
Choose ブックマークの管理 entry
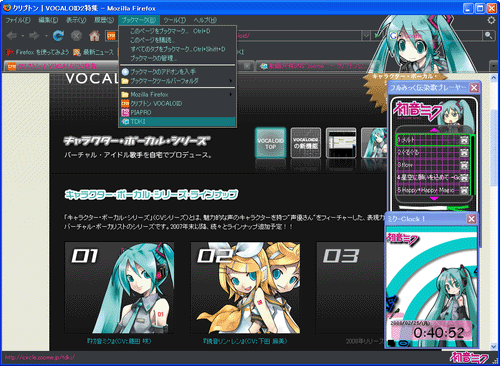click(x=178, y=58)
